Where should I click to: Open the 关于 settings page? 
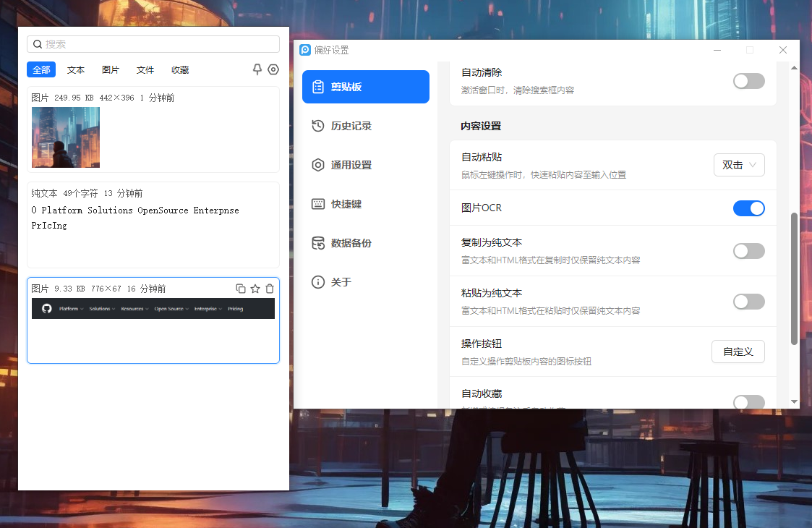click(366, 282)
